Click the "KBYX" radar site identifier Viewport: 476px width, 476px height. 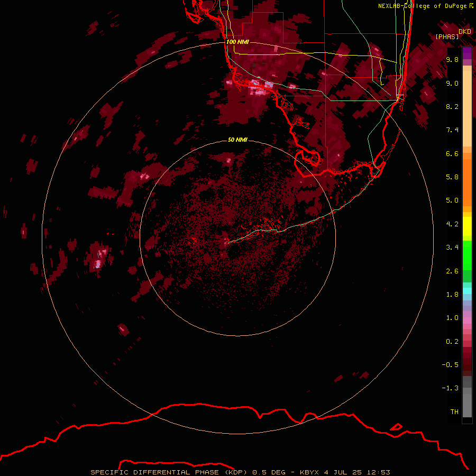pyautogui.click(x=309, y=472)
